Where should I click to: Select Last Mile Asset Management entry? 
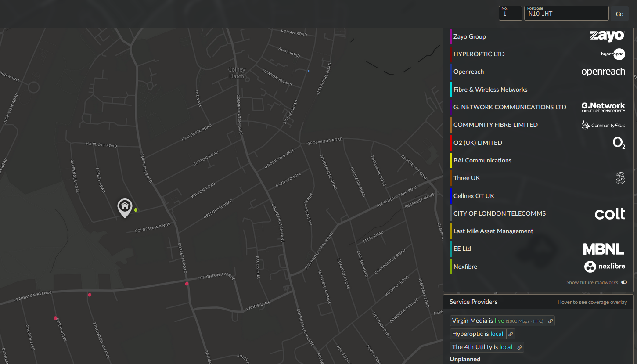point(493,231)
